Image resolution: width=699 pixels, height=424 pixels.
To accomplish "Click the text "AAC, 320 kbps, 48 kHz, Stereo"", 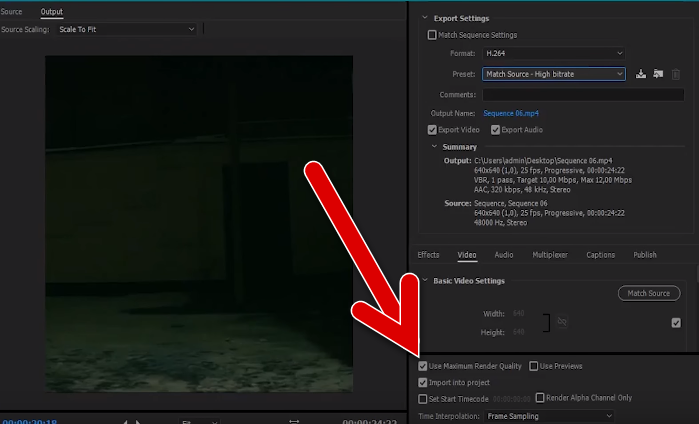I will point(522,190).
